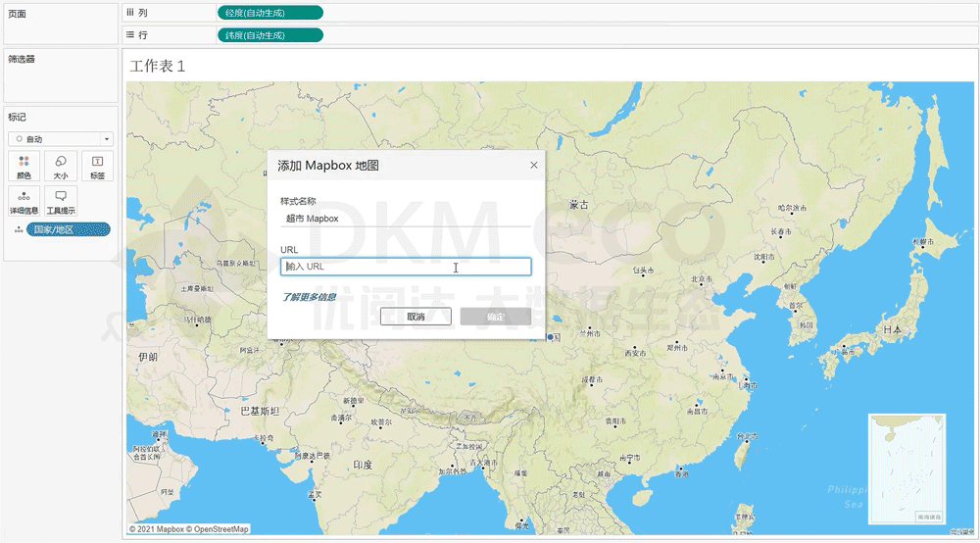
Task: Open the Size marks card
Action: click(x=61, y=167)
